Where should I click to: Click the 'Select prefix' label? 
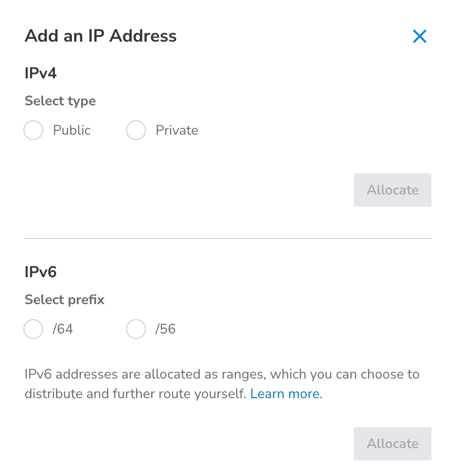[x=65, y=300]
